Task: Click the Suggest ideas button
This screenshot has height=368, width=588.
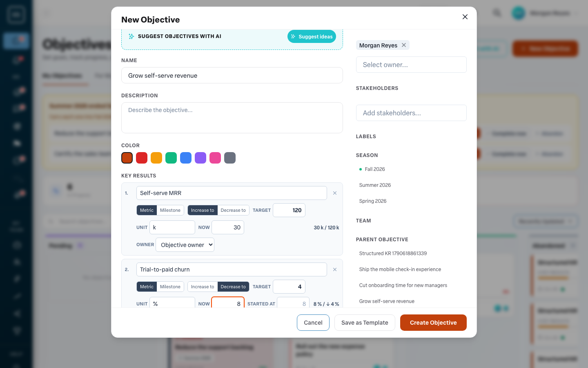Action: pyautogui.click(x=312, y=36)
